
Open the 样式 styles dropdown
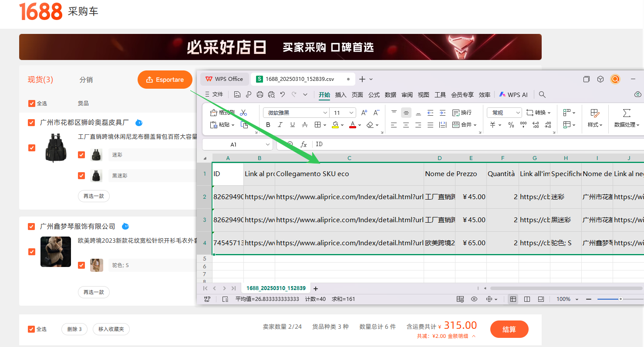tap(595, 125)
